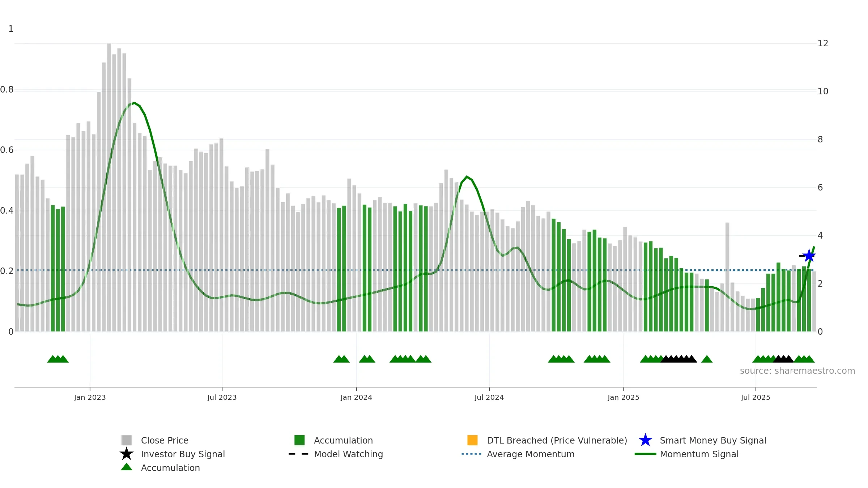Screen dimensions: 868x488
Task: Click the Jul 2024 axis label
Action: (489, 397)
